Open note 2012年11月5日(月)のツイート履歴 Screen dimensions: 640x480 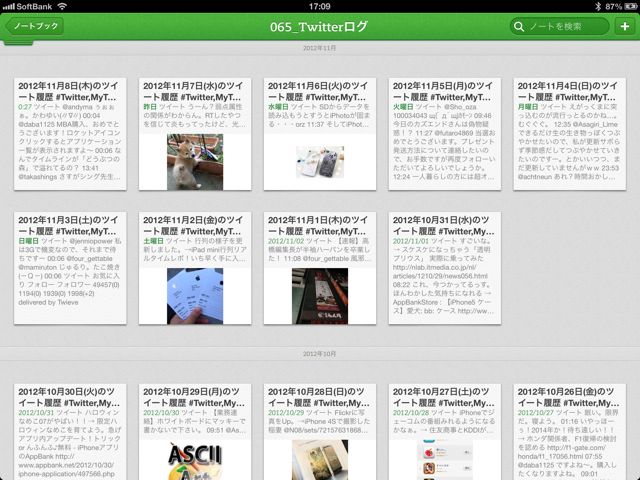[445, 134]
